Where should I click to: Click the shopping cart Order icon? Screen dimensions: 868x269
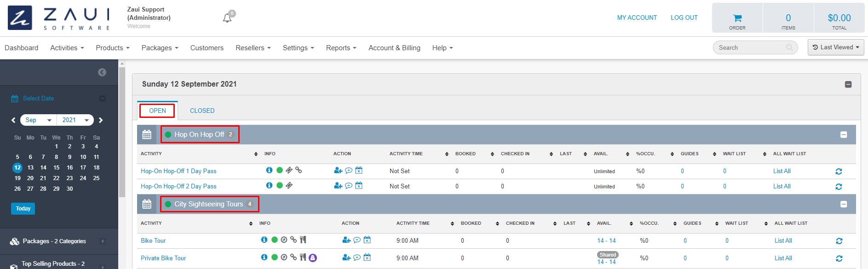[737, 18]
